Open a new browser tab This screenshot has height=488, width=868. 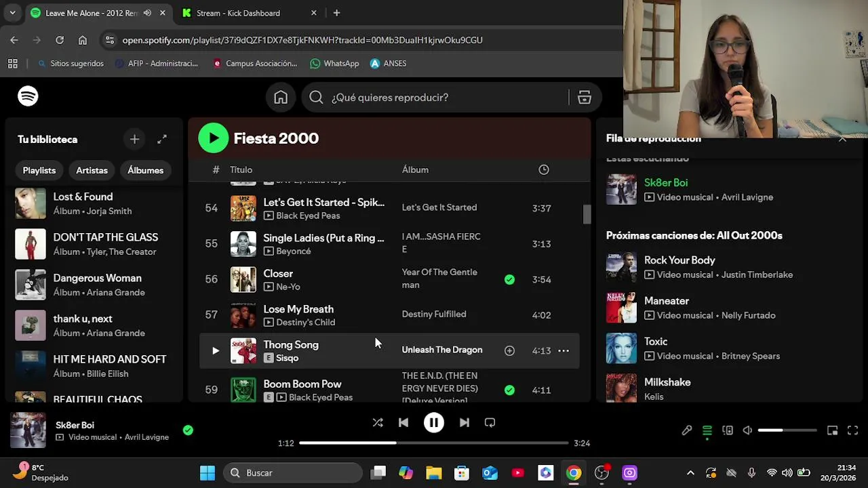pyautogui.click(x=336, y=13)
